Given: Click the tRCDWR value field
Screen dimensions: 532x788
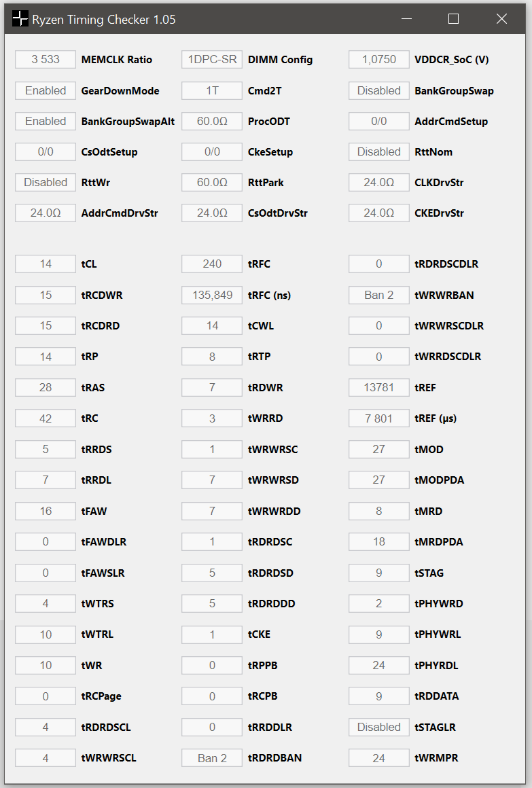Looking at the screenshot, I should [x=46, y=295].
